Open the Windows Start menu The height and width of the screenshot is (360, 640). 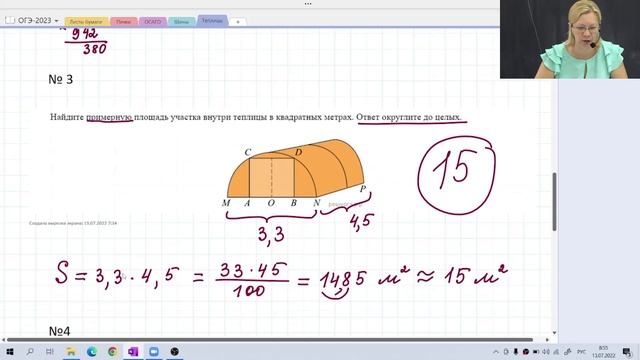[x=9, y=351]
